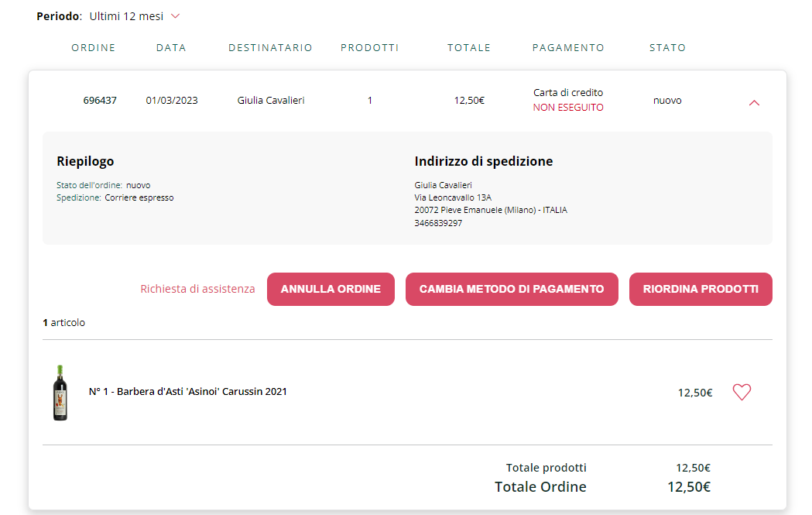Click the DATA column header
The image size is (812, 515).
pyautogui.click(x=171, y=48)
